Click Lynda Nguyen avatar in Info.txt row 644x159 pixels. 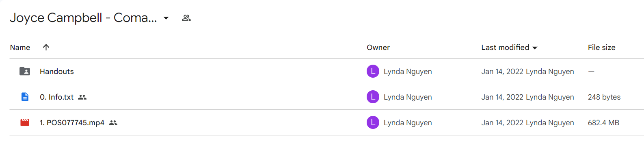(373, 97)
